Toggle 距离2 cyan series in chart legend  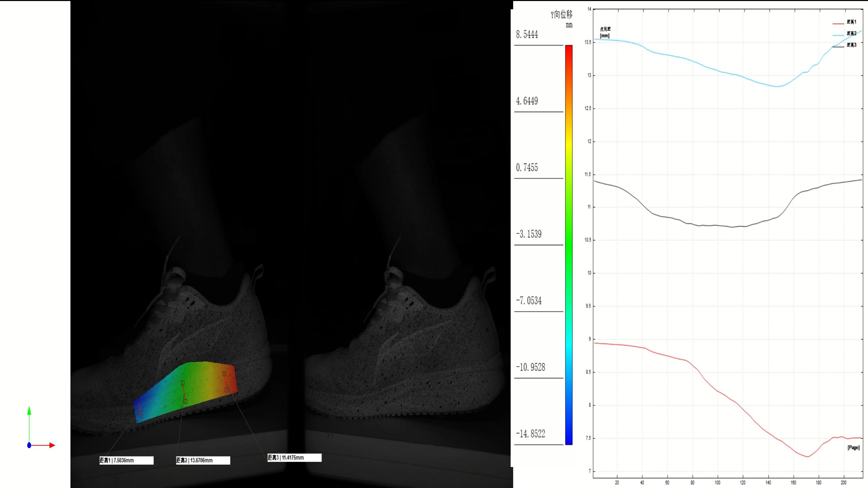(851, 34)
